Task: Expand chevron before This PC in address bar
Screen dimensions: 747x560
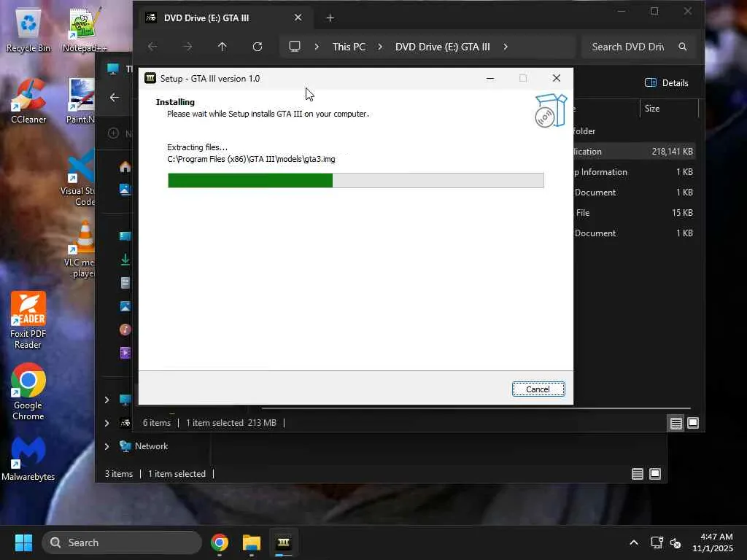Action: (x=317, y=47)
